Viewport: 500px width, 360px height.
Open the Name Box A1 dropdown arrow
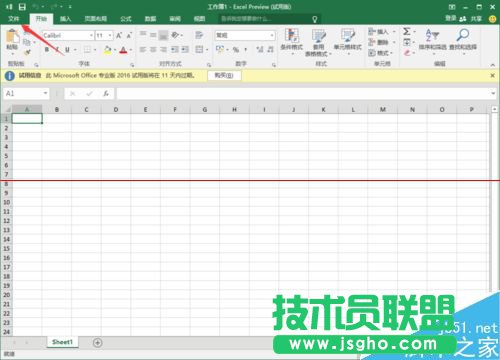(45, 93)
